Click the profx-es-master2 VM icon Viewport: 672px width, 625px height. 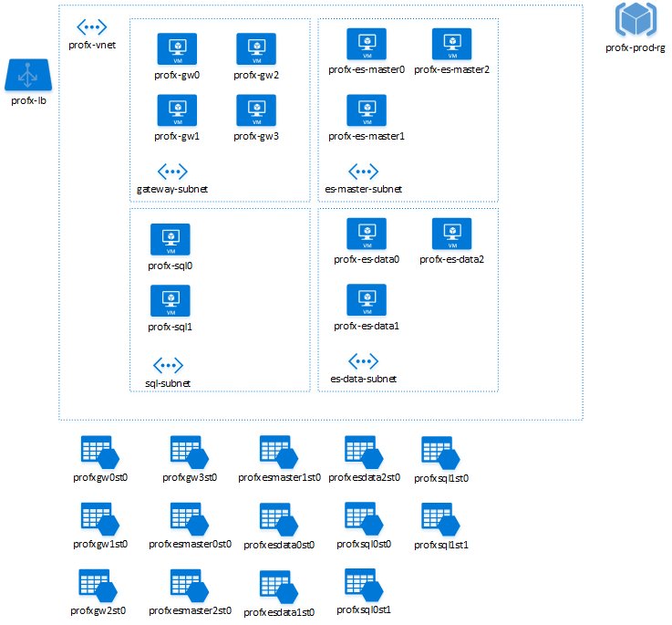click(451, 44)
